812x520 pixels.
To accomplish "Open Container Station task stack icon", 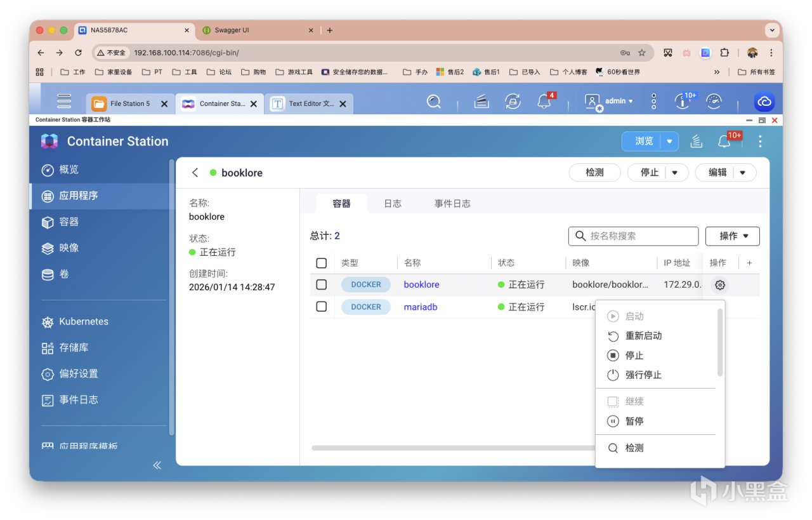I will click(x=697, y=142).
